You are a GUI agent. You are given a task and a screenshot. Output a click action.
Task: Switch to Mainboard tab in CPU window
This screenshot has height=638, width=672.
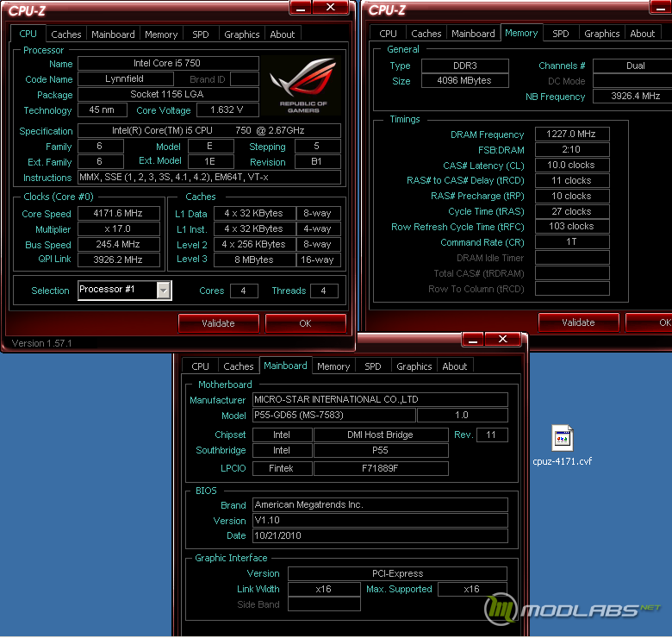(x=113, y=34)
